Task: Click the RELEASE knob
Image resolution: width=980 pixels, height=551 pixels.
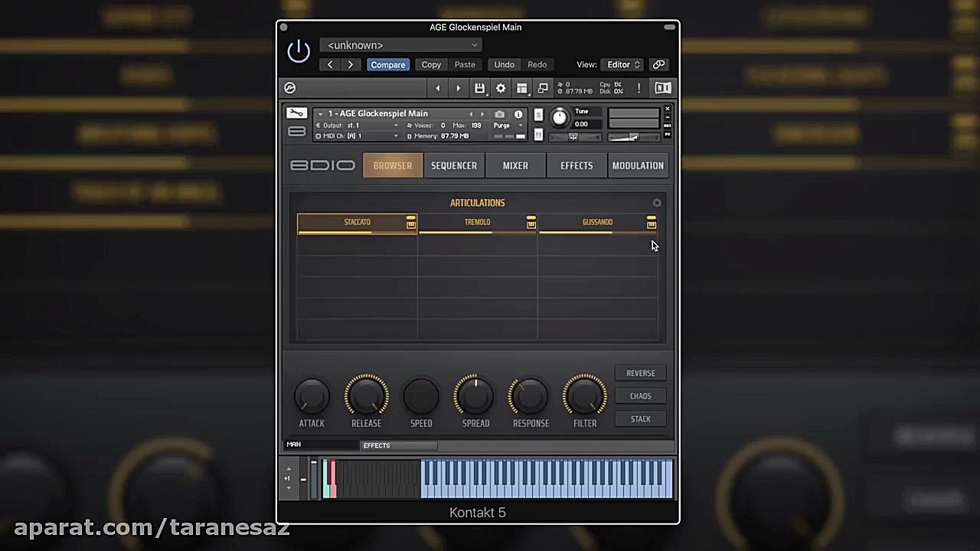Action: click(366, 396)
